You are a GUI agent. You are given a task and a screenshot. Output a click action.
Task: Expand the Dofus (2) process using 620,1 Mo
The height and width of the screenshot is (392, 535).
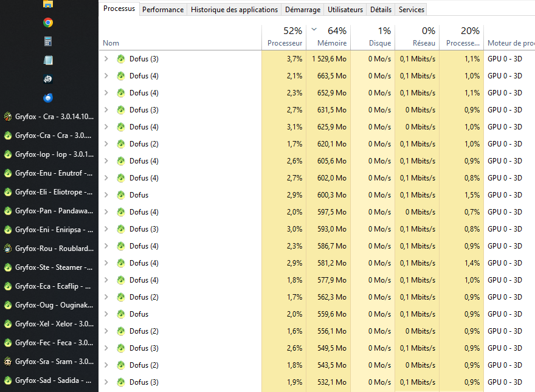[x=106, y=144]
